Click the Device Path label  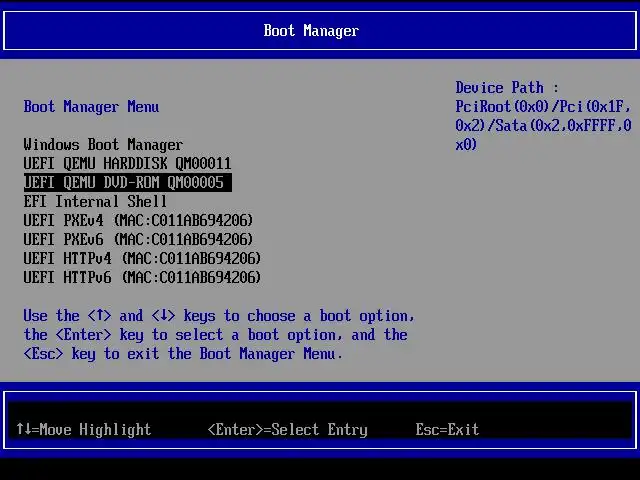[x=507, y=88]
